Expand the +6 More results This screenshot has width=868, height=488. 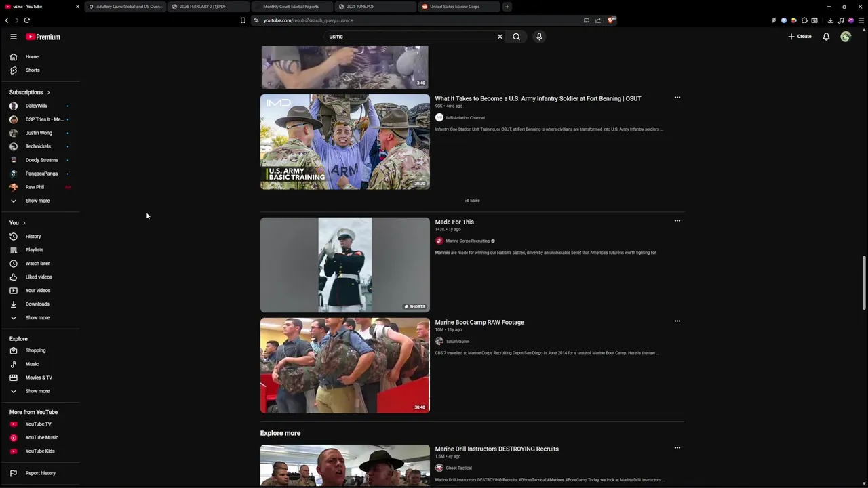tap(472, 201)
